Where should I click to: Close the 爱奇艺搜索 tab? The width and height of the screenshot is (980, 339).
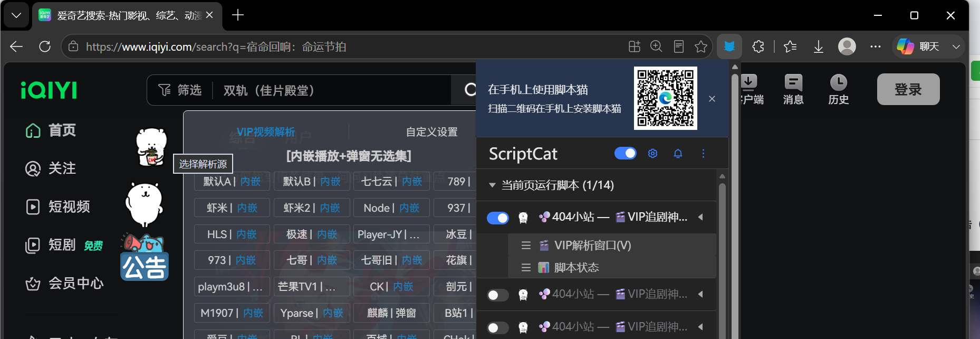pos(209,15)
